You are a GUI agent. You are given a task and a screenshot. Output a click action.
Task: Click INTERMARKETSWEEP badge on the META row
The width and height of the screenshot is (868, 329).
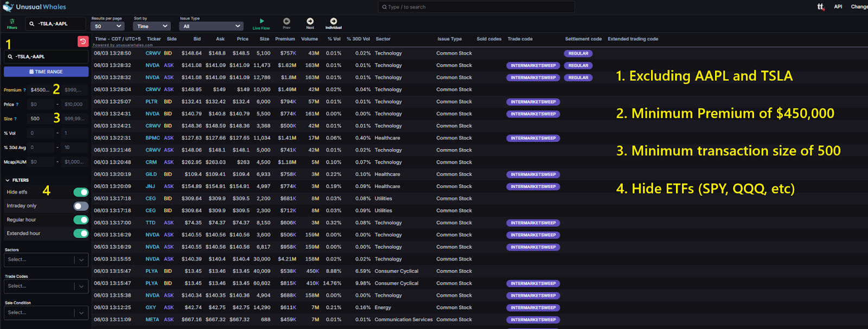533,320
